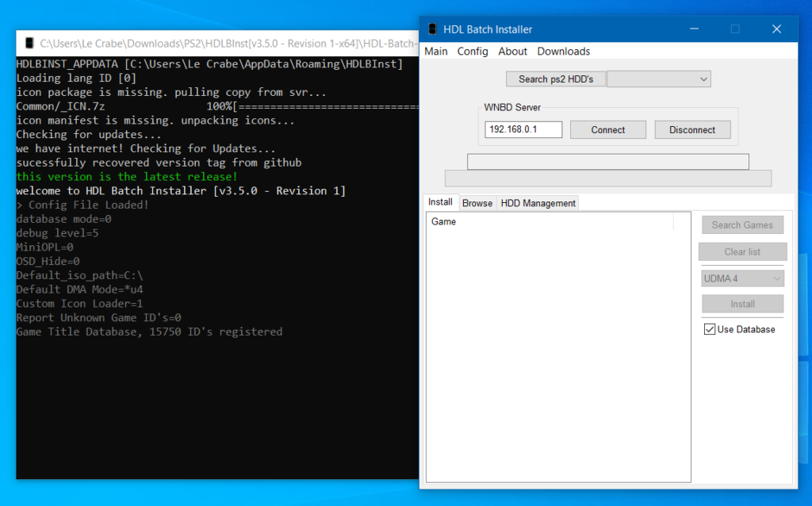This screenshot has height=506, width=812.
Task: Click the upper white progress bar
Action: (608, 162)
